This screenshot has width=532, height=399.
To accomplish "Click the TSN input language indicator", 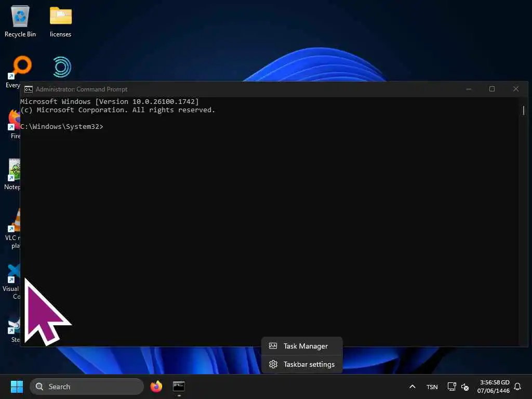I will click(x=432, y=387).
